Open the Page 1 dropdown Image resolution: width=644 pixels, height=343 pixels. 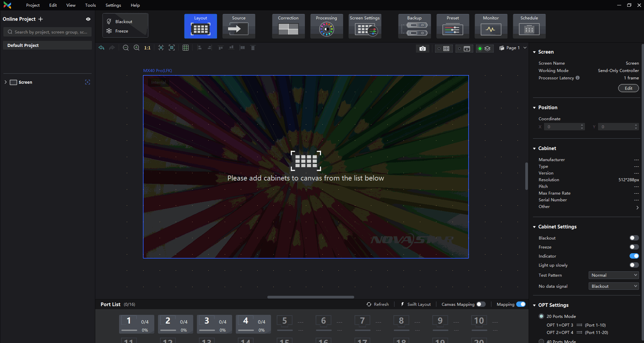point(513,48)
